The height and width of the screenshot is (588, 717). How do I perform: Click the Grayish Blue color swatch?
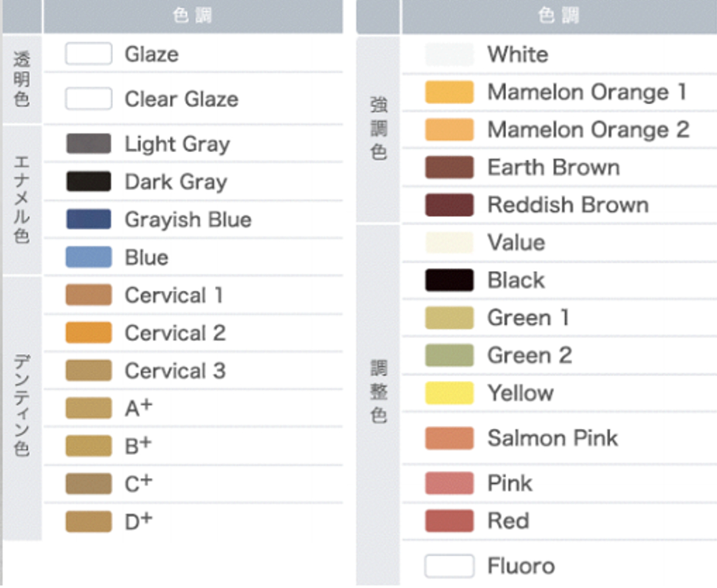tap(89, 219)
